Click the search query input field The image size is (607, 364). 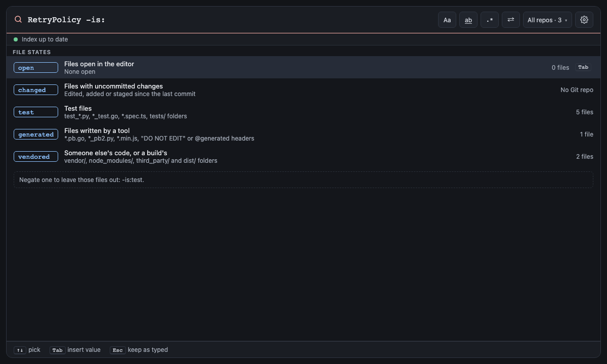230,20
